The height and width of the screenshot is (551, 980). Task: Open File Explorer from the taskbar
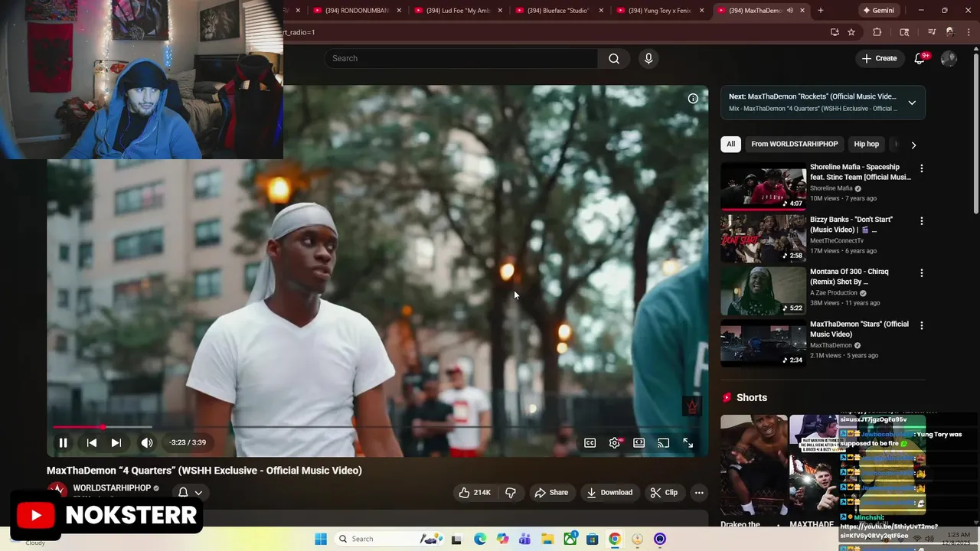coord(547,539)
